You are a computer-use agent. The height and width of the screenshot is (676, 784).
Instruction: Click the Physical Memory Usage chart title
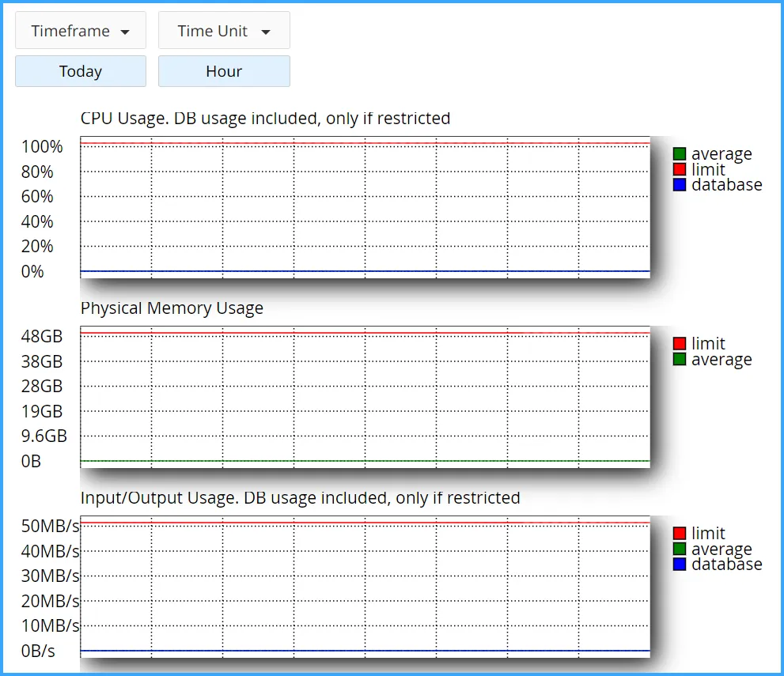pos(172,308)
